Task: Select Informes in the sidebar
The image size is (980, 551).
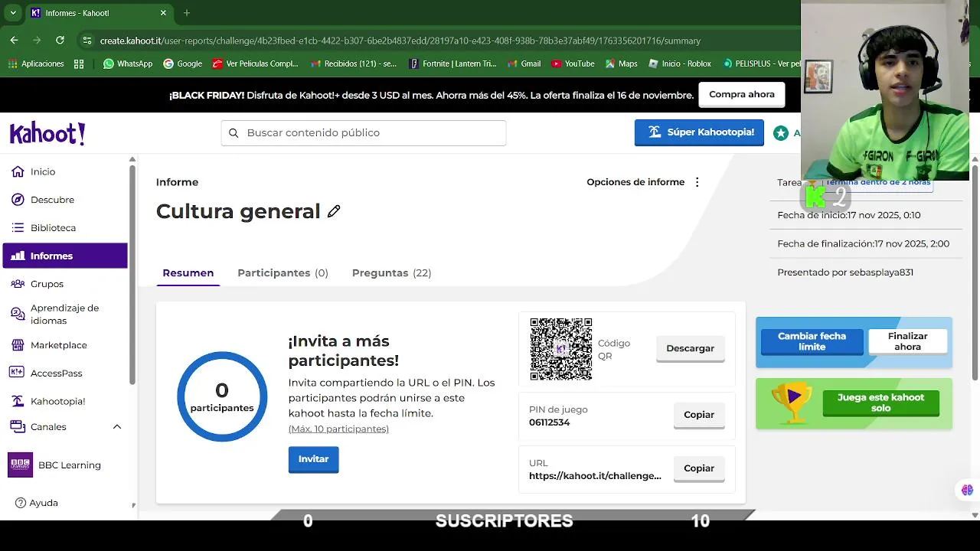Action: 65,256
